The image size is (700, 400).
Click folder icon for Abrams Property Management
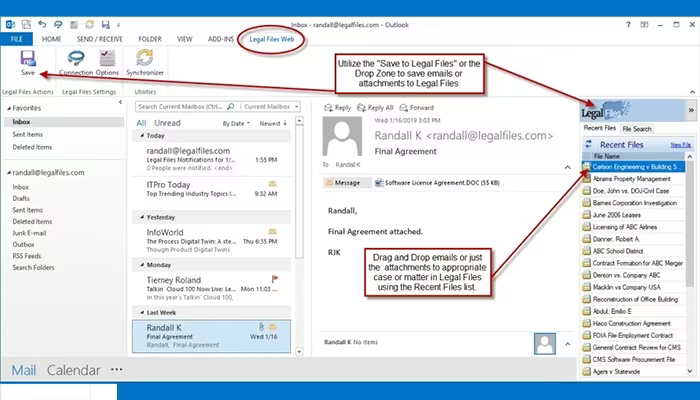point(586,179)
